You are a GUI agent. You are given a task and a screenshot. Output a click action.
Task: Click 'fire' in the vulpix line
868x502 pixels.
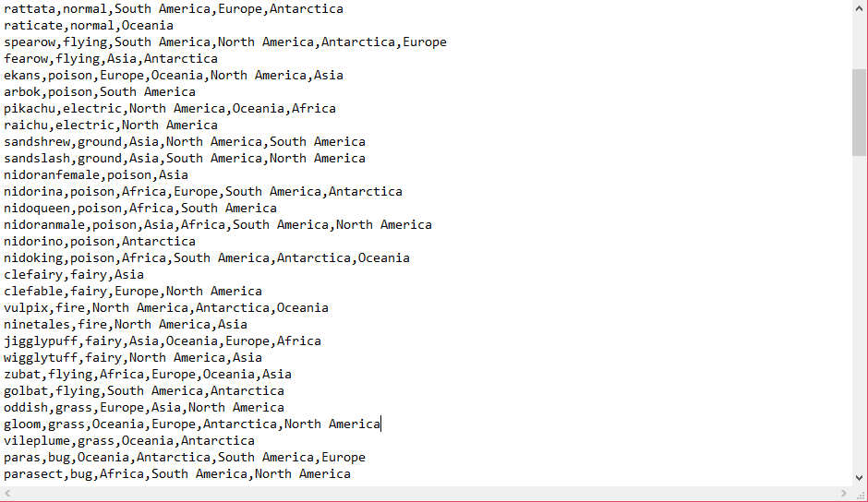coord(70,307)
